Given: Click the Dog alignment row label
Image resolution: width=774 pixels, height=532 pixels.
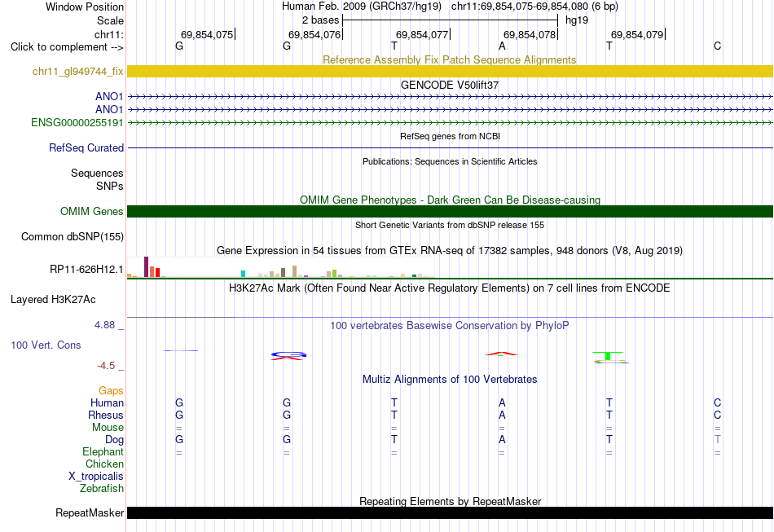Looking at the screenshot, I should [114, 440].
